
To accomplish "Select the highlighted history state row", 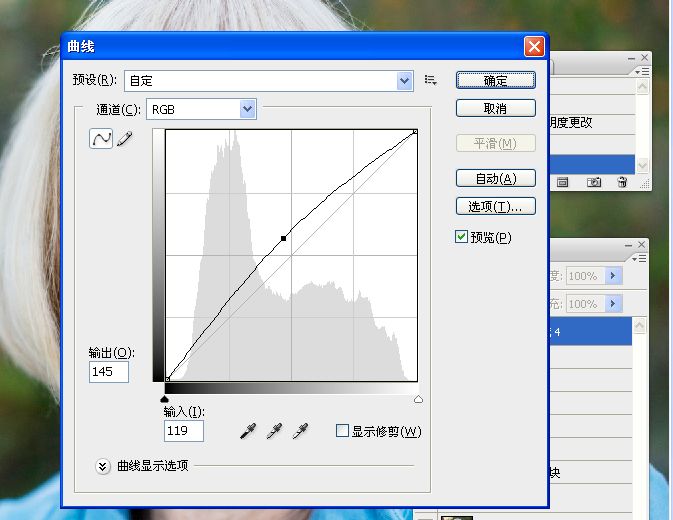I will (592, 165).
